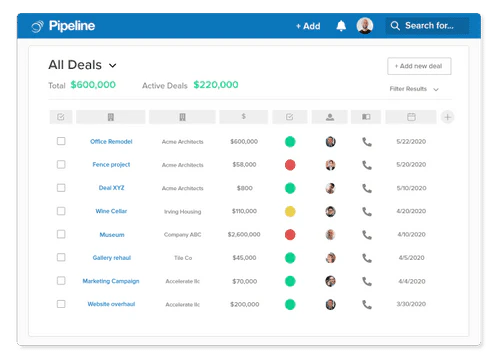
Task: Click the + Add header button
Action: coord(308,26)
